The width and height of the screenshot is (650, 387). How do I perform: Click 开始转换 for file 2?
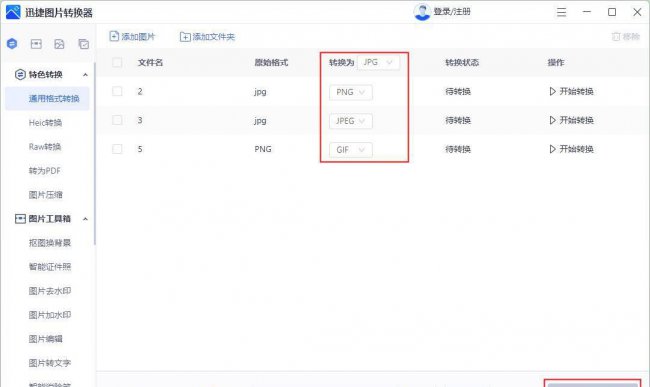pos(577,91)
